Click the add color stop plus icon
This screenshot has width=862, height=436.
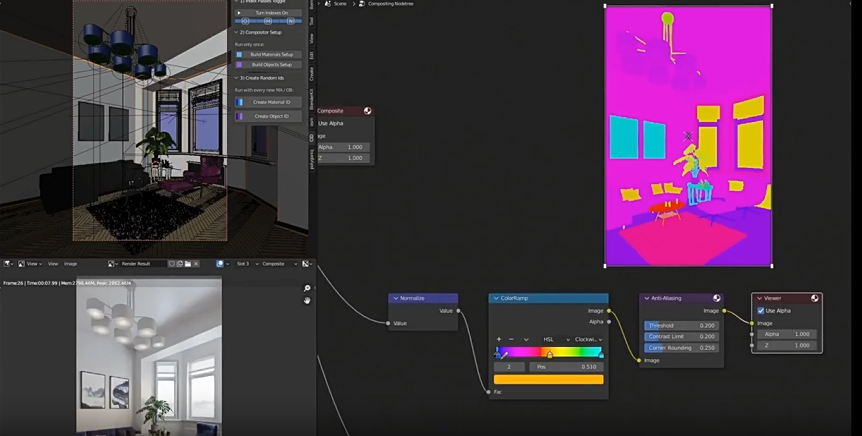[499, 339]
